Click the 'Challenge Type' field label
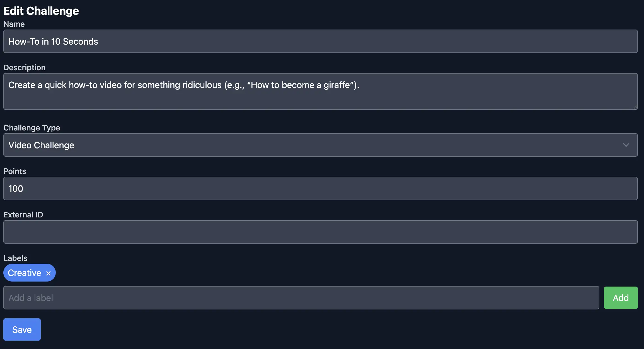The height and width of the screenshot is (349, 644). click(x=32, y=128)
